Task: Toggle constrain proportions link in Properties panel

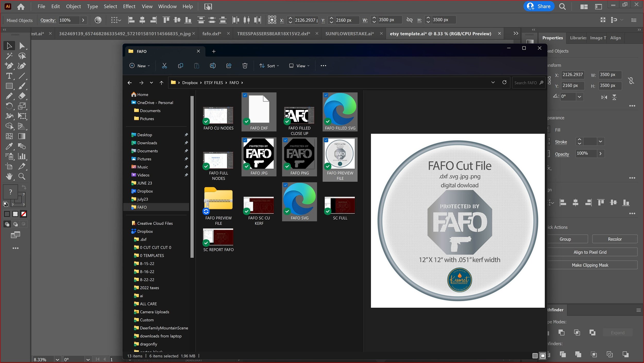Action: [631, 81]
